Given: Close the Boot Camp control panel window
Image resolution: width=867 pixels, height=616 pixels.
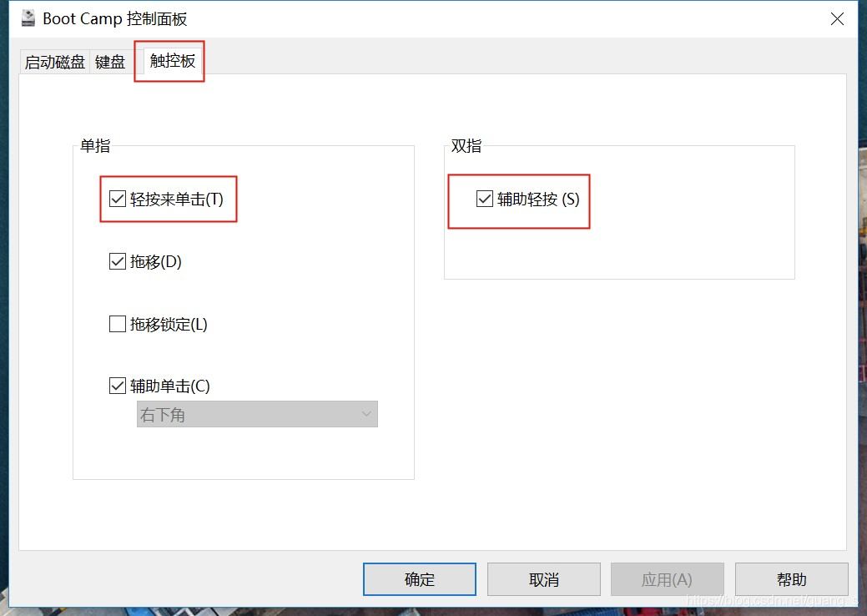Looking at the screenshot, I should click(x=837, y=19).
